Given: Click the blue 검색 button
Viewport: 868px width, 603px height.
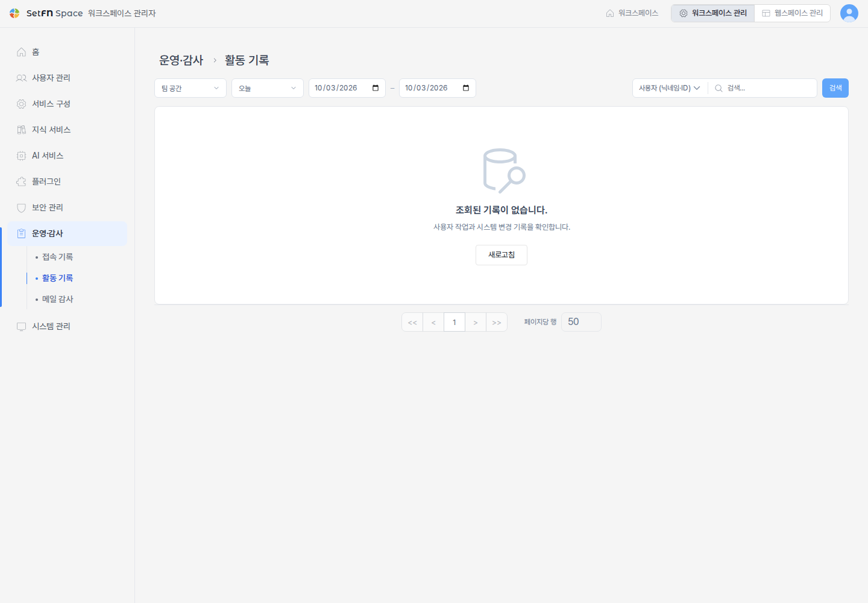Looking at the screenshot, I should (x=835, y=88).
